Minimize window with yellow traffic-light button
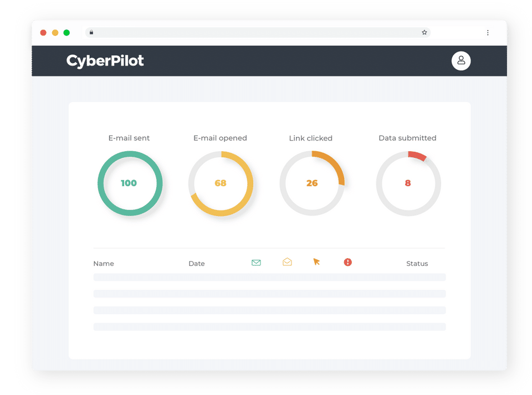532x395 pixels. tap(55, 33)
